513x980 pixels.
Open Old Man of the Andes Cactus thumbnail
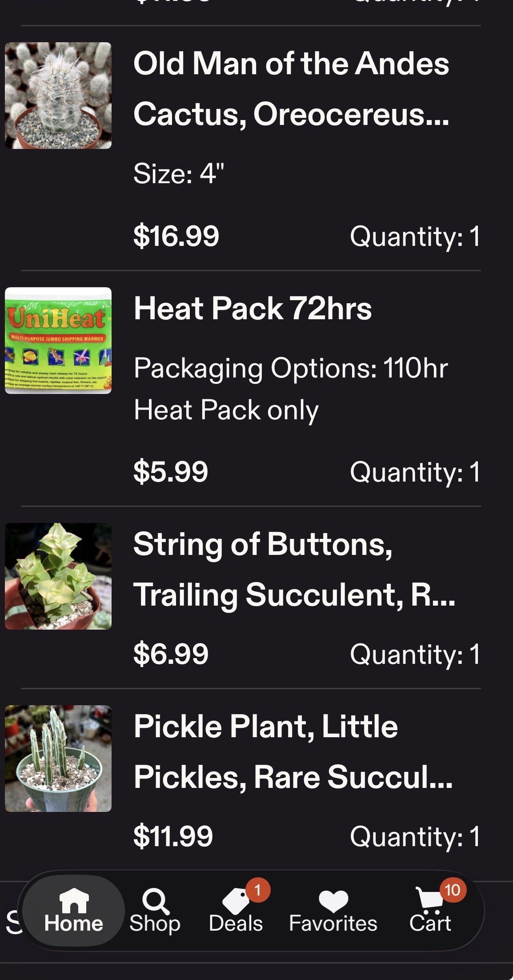tap(58, 96)
